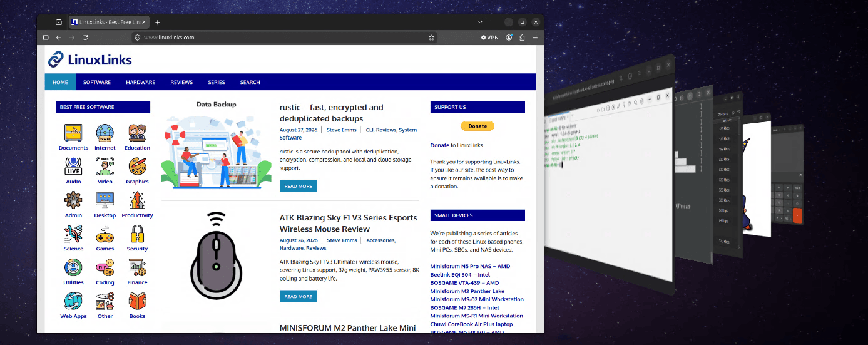
Task: Click the shield site-protection icon in address bar
Action: (138, 38)
